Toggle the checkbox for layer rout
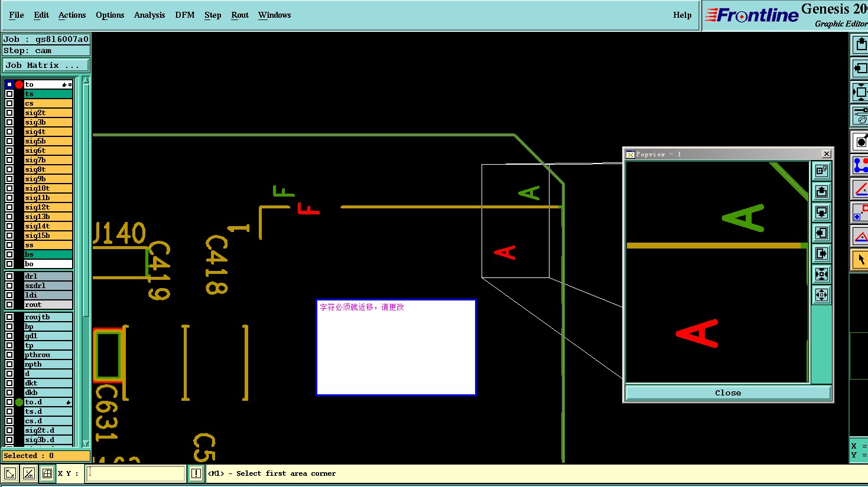Viewport: 868px width, 487px height. (x=9, y=305)
